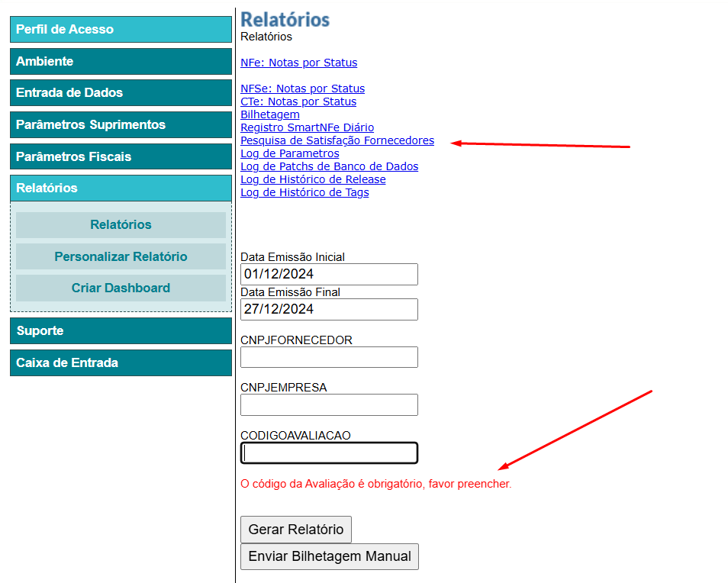Expand Entrada de Dados section
Viewport: 728px width, 583px height.
coord(121,93)
